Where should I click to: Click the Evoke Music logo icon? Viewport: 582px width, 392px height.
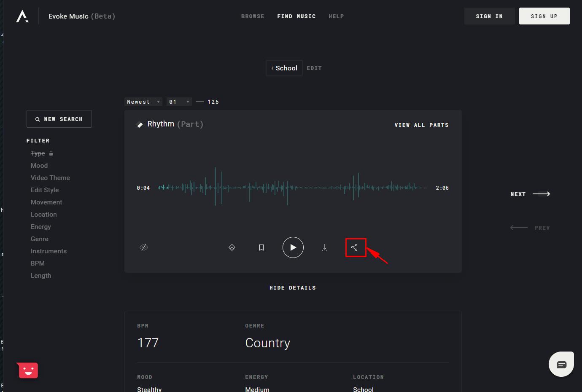pyautogui.click(x=22, y=16)
